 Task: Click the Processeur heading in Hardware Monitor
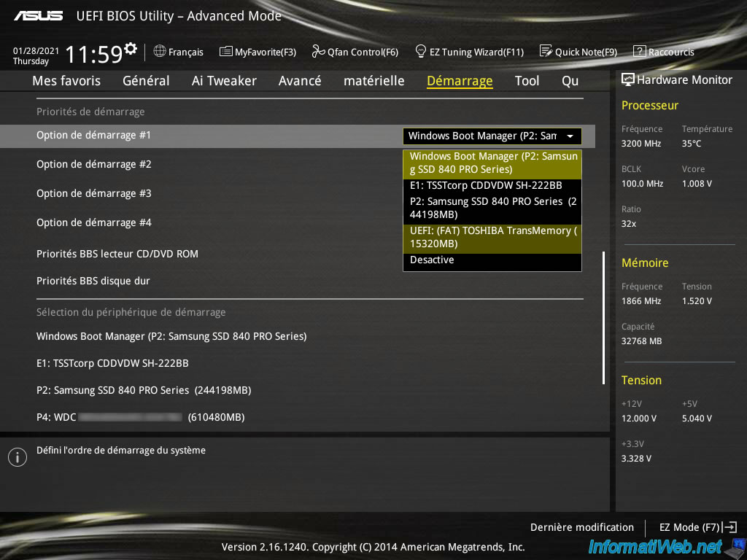[650, 105]
